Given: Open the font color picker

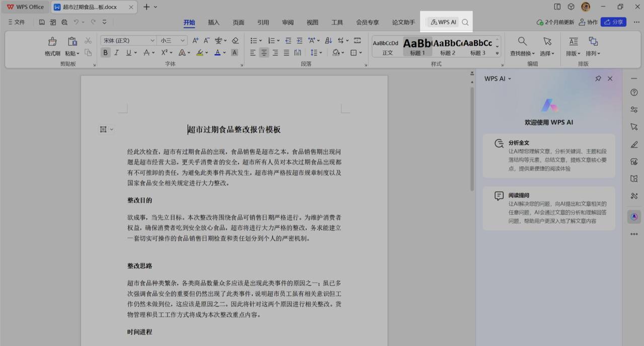Looking at the screenshot, I should pos(218,52).
